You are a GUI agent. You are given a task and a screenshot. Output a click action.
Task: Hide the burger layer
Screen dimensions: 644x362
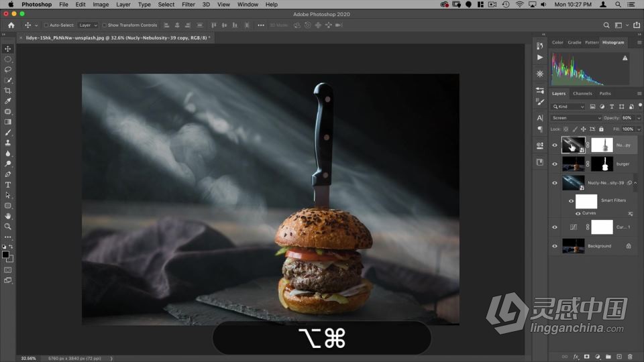(x=555, y=164)
